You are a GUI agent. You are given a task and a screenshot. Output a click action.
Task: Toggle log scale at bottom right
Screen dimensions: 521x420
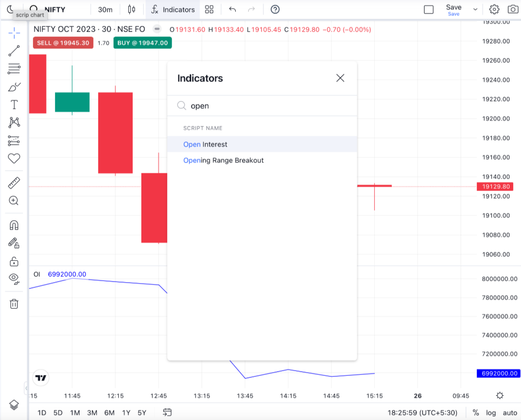[x=491, y=412]
